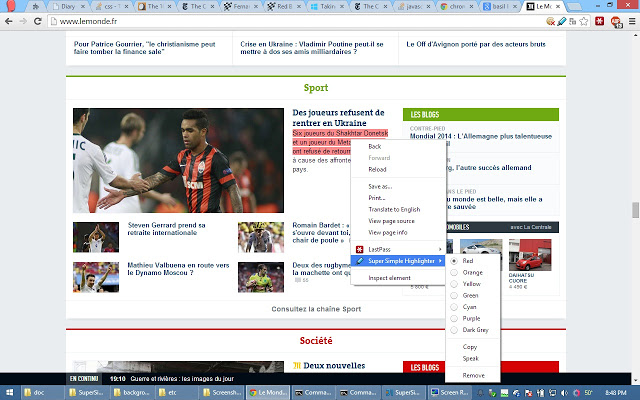Reload the page with the refresh icon
This screenshot has height=400, width=640.
point(38,21)
